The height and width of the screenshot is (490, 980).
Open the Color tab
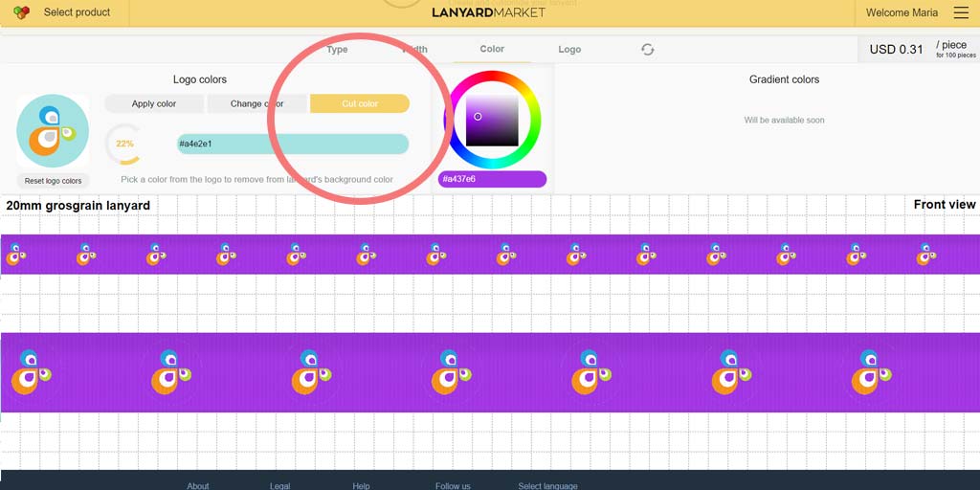[x=492, y=49]
